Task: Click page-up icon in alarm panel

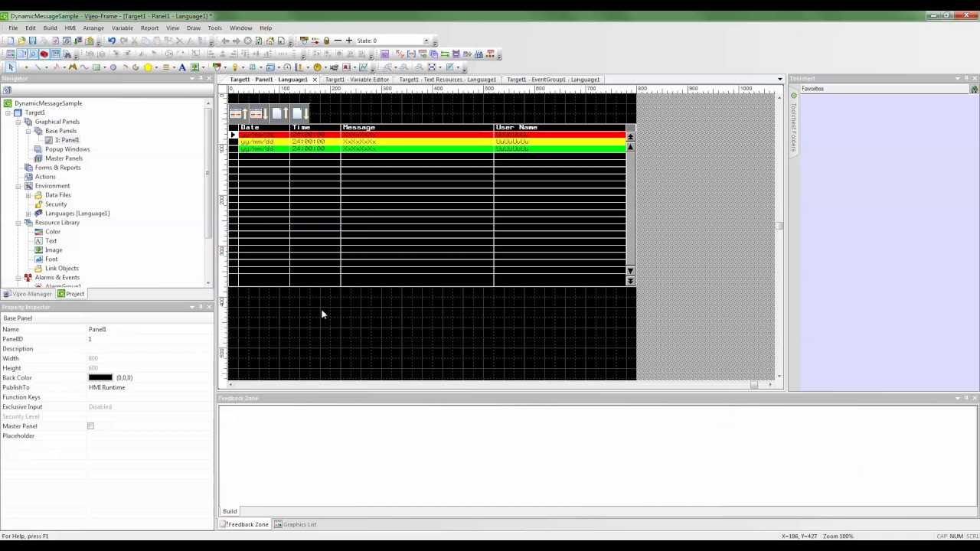Action: (x=279, y=113)
